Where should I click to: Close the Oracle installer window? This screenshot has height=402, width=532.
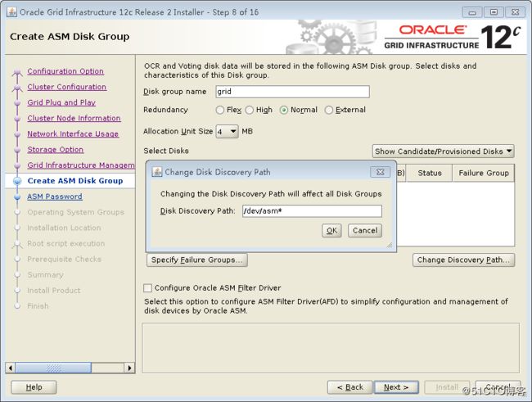(516, 12)
